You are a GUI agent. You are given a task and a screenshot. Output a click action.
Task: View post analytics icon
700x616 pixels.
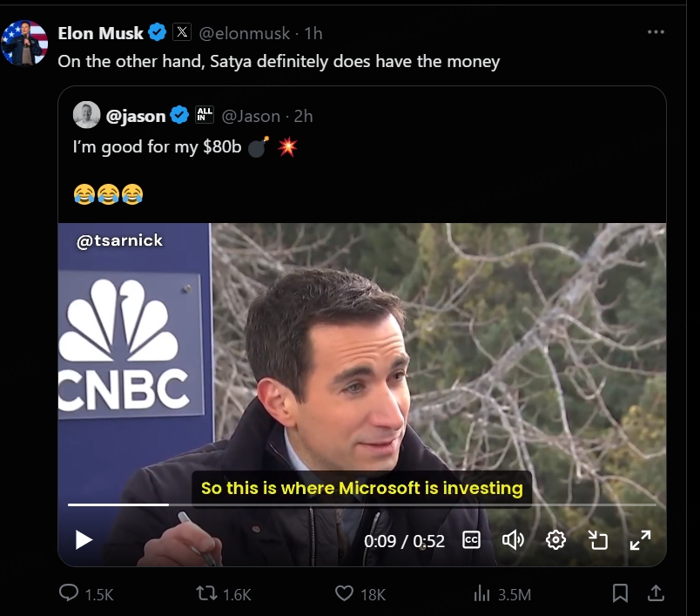(481, 593)
